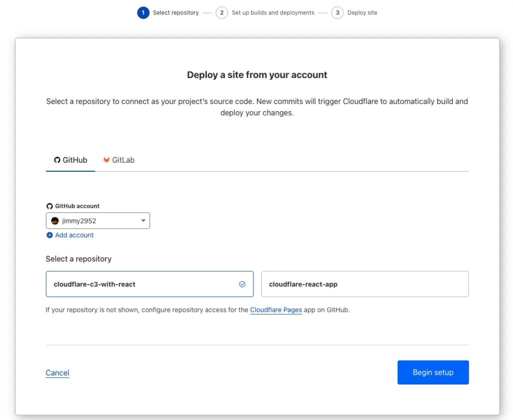Click the checkmark on cloudflare-c3-with-react
The width and height of the screenshot is (513, 420).
point(242,284)
